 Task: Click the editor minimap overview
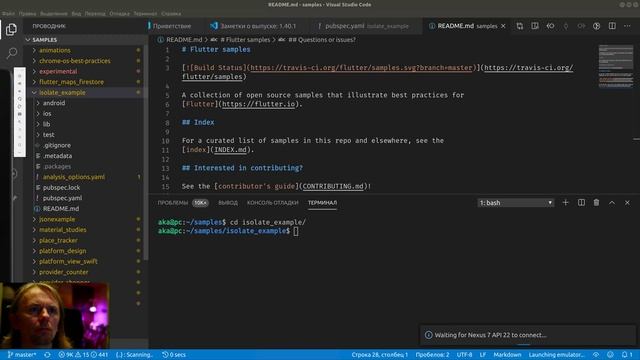coord(616,66)
